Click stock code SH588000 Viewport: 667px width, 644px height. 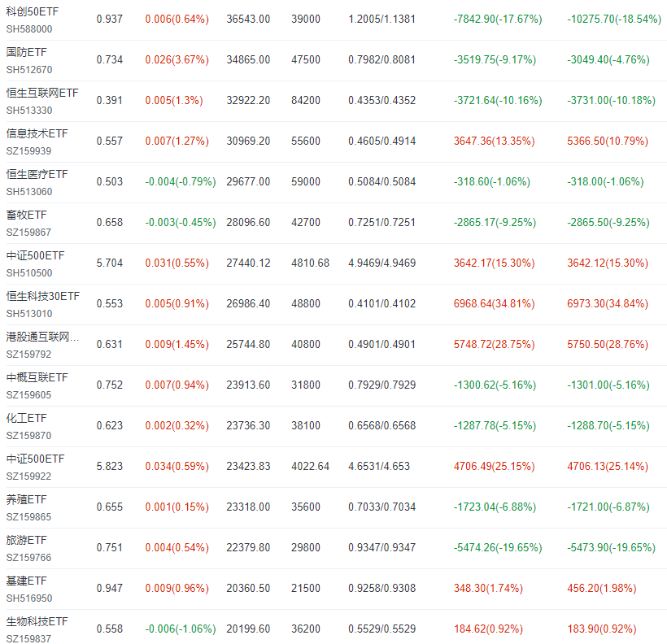29,29
